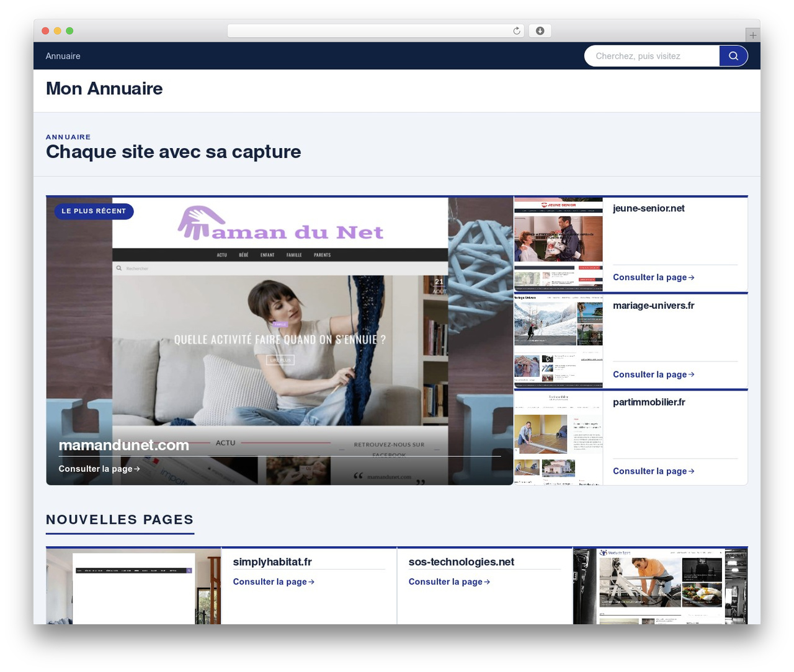Click the 'Nouvelles pages' section heading

[120, 519]
